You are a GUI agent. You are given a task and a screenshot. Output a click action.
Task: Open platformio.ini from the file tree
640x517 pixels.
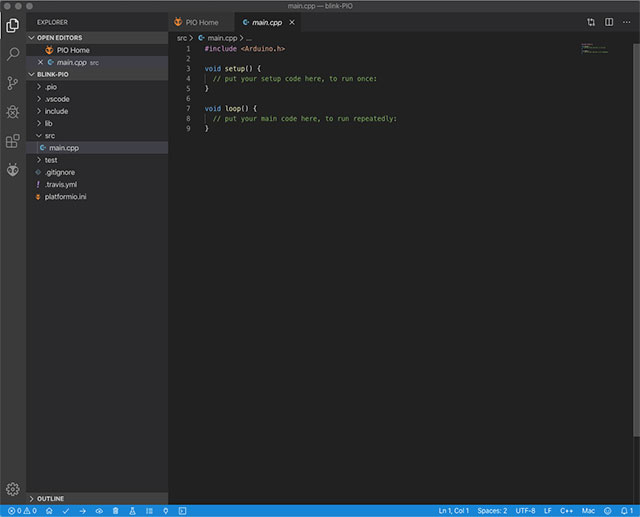point(72,196)
